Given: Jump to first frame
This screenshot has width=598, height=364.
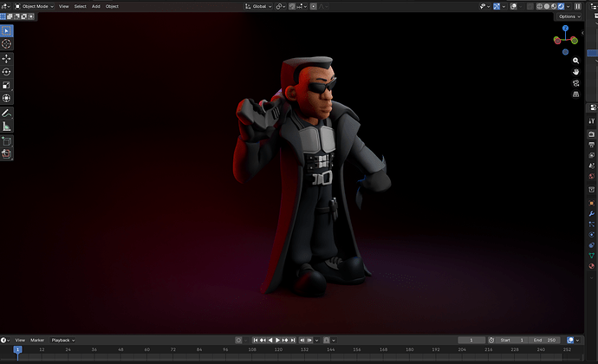Looking at the screenshot, I should click(x=255, y=340).
